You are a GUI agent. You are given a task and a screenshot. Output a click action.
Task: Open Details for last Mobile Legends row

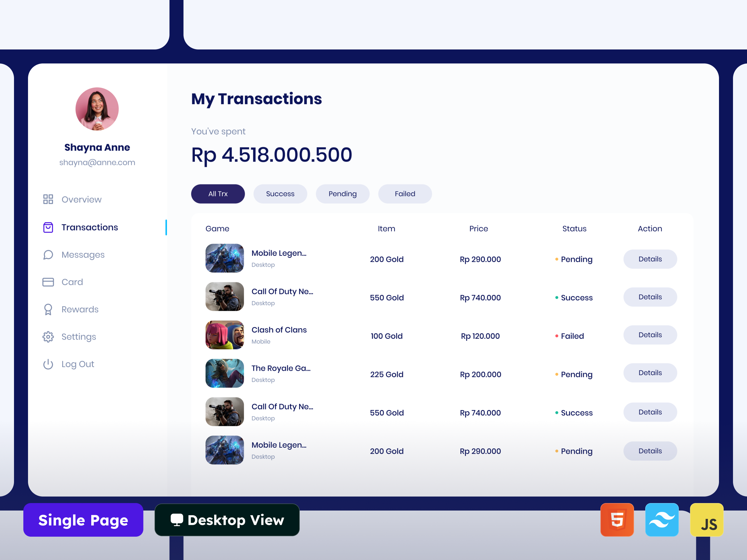click(x=650, y=451)
